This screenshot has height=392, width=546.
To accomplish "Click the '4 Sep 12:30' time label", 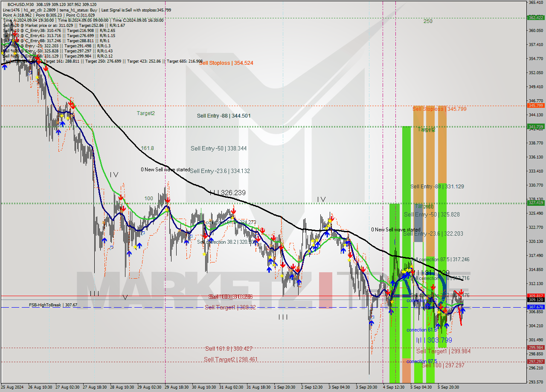I will [393, 388].
